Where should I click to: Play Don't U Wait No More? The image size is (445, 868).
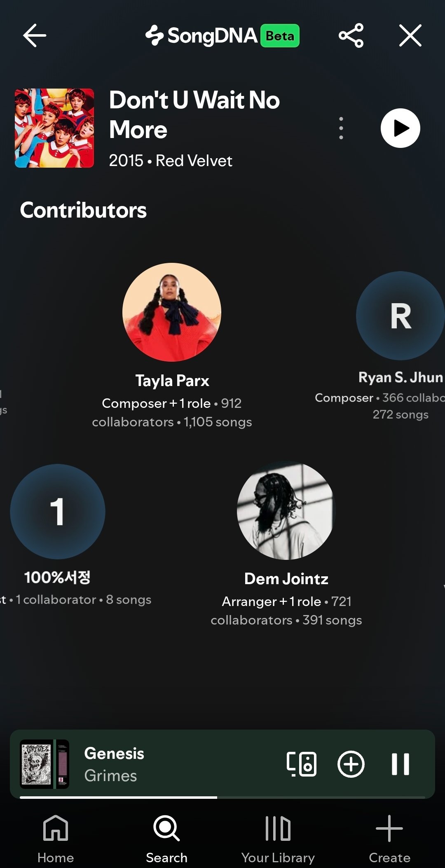click(400, 128)
